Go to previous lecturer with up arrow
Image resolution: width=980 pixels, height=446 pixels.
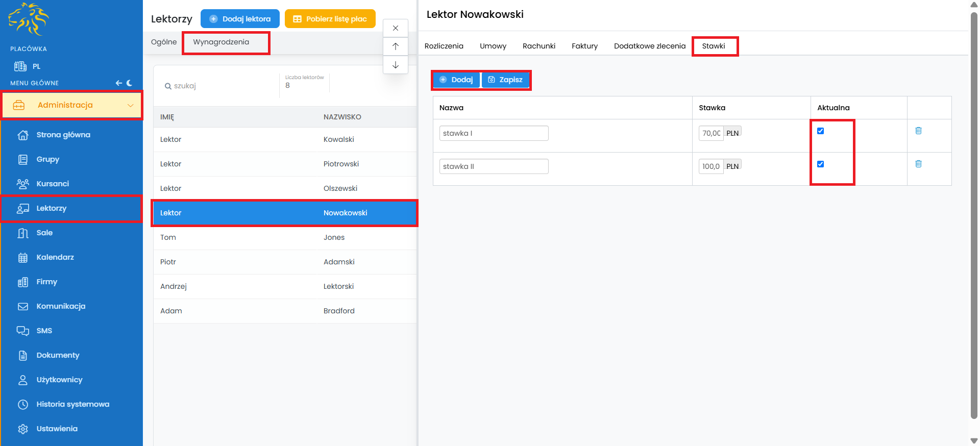[x=395, y=46]
